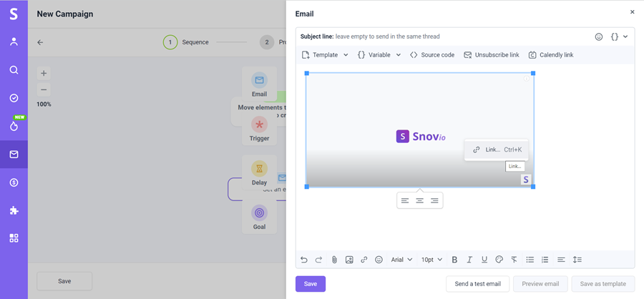Click the top-left image resize handle
The image size is (644, 299).
pyautogui.click(x=306, y=73)
